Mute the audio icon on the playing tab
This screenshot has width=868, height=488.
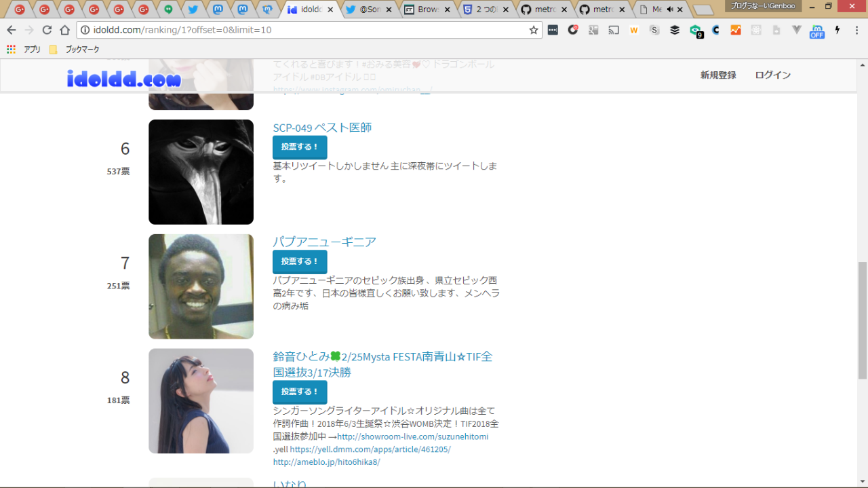click(670, 10)
